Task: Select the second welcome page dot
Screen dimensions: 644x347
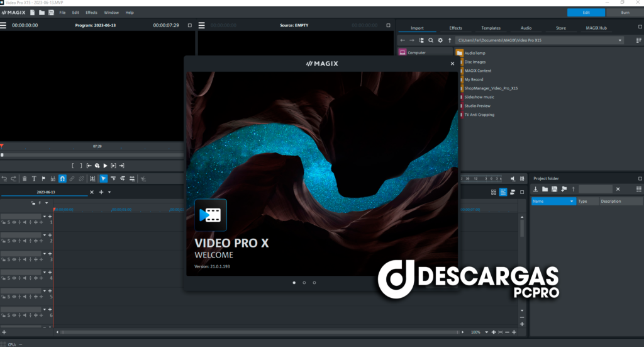Action: pos(304,283)
